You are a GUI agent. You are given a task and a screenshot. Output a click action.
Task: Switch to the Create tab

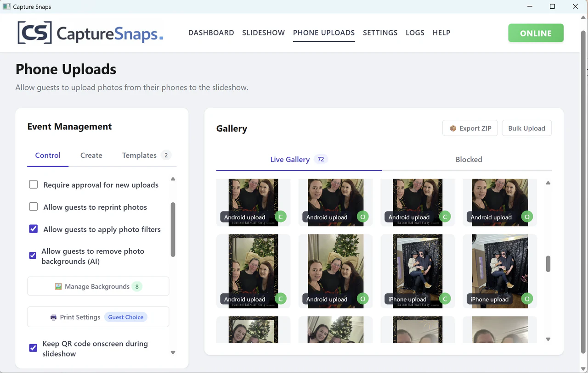91,155
